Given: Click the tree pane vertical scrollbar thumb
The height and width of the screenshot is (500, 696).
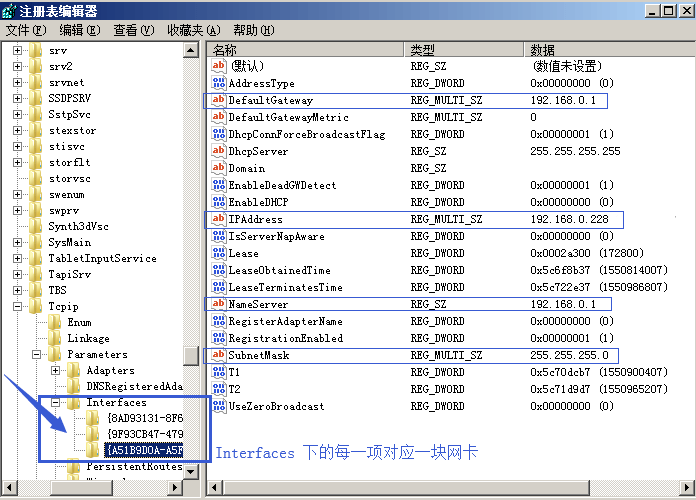Looking at the screenshot, I should (x=191, y=356).
